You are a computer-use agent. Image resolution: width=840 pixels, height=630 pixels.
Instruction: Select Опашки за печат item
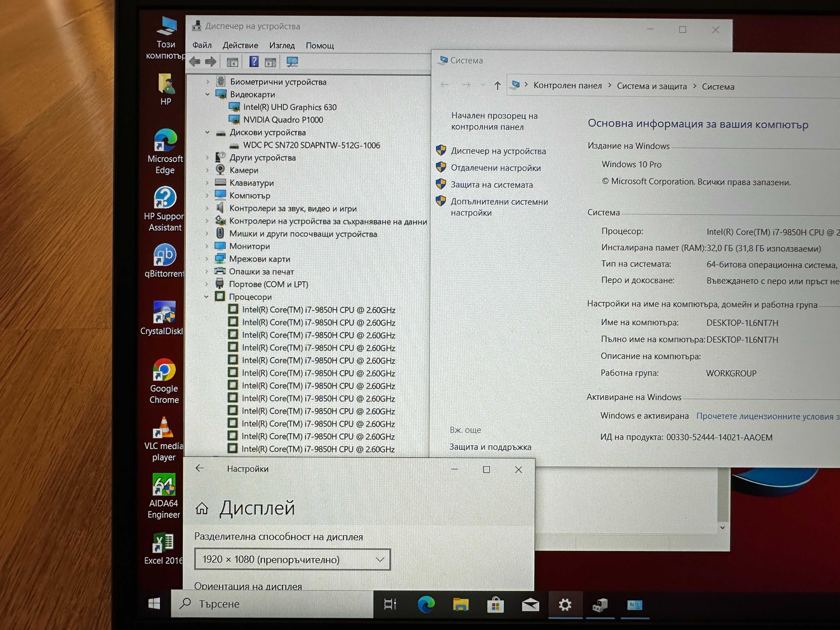[x=261, y=271]
